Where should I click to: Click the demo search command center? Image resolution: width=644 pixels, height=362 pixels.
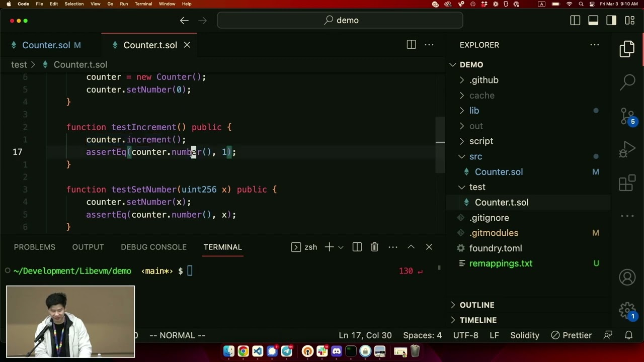pyautogui.click(x=340, y=21)
